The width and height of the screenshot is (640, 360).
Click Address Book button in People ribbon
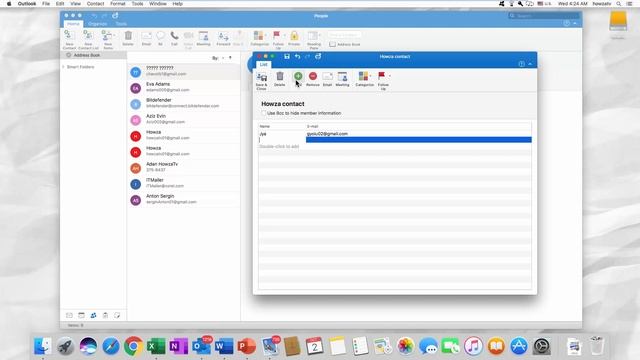tap(345, 44)
